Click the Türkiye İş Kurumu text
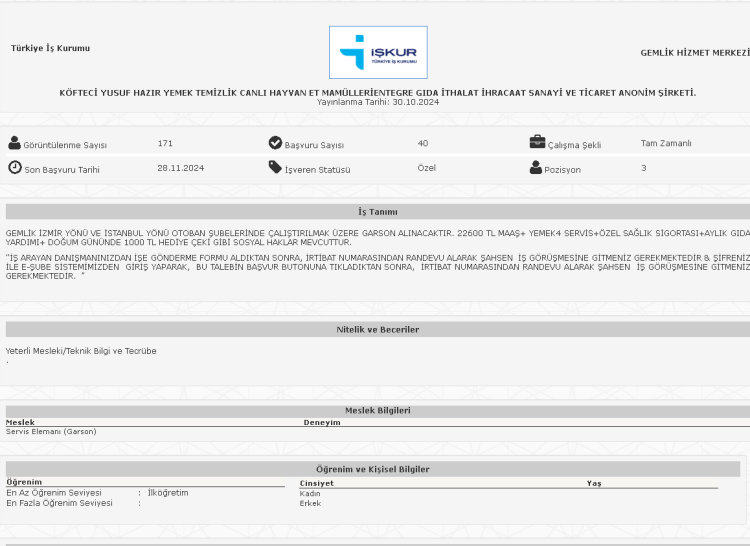750x546 pixels. tap(50, 48)
